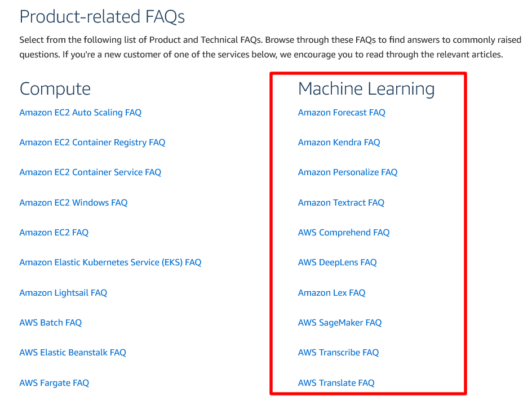Click AWS Transcribe FAQ
The width and height of the screenshot is (532, 396).
[338, 353]
